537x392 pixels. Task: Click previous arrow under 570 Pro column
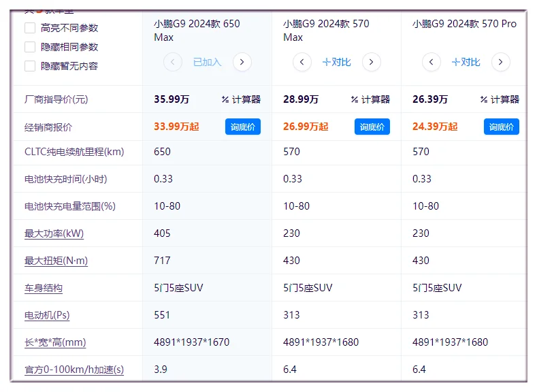coord(432,62)
